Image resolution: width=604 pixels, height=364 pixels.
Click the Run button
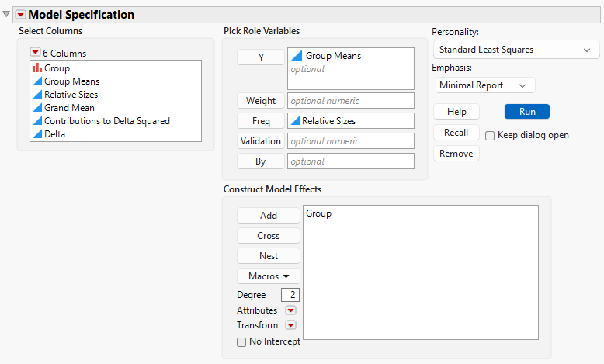point(527,112)
